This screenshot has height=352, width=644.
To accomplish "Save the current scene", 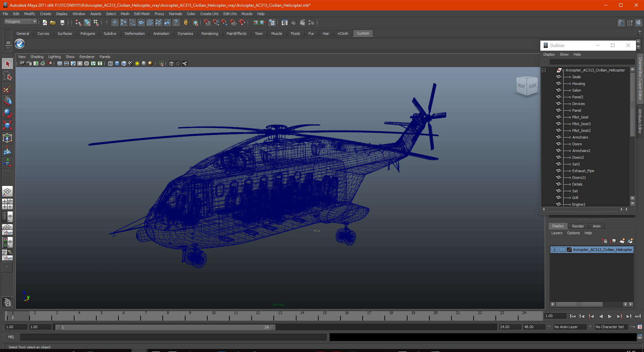I will [x=62, y=22].
